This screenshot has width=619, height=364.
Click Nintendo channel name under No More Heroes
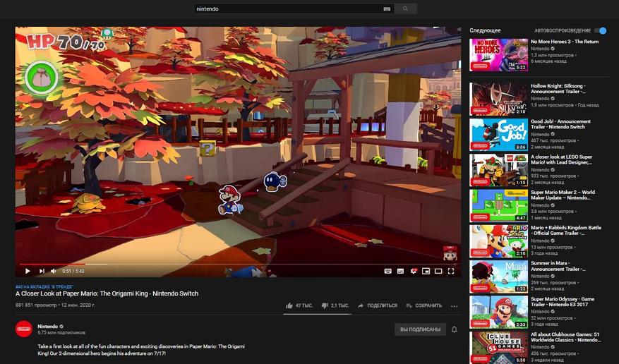[540, 49]
